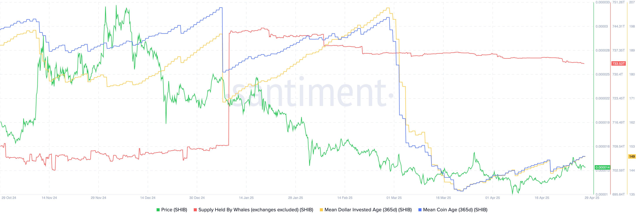Click the green 0.000014 current price badge
Viewport: 644px width, 218px height.
click(603, 167)
